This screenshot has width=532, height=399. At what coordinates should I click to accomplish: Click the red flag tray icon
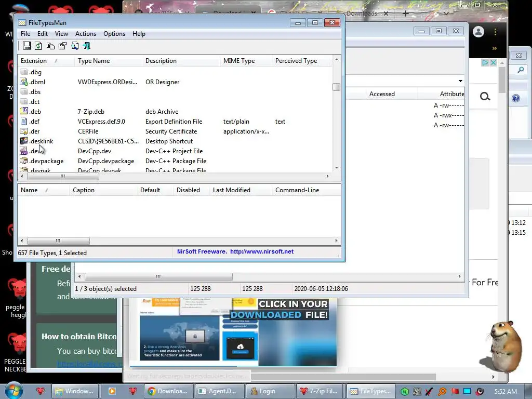455,392
